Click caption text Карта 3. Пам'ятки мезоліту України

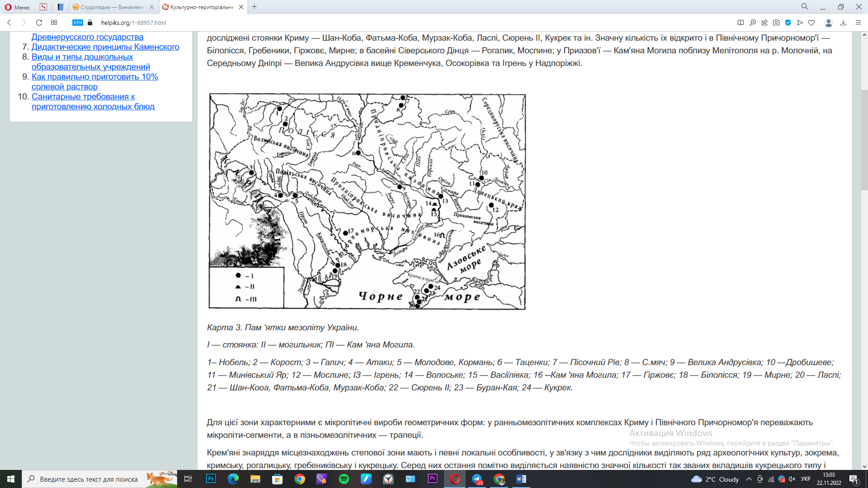tap(283, 328)
